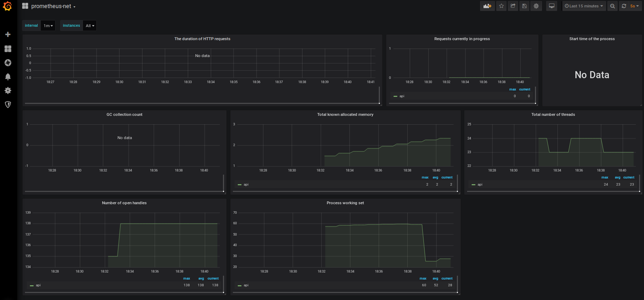Open the Last 15 minutes time picker
This screenshot has height=300, width=644.
(x=584, y=6)
